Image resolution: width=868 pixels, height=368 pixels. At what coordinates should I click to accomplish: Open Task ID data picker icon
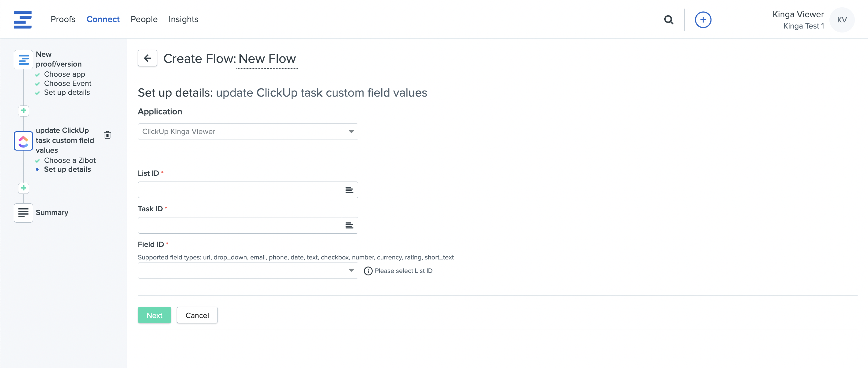[x=349, y=225]
